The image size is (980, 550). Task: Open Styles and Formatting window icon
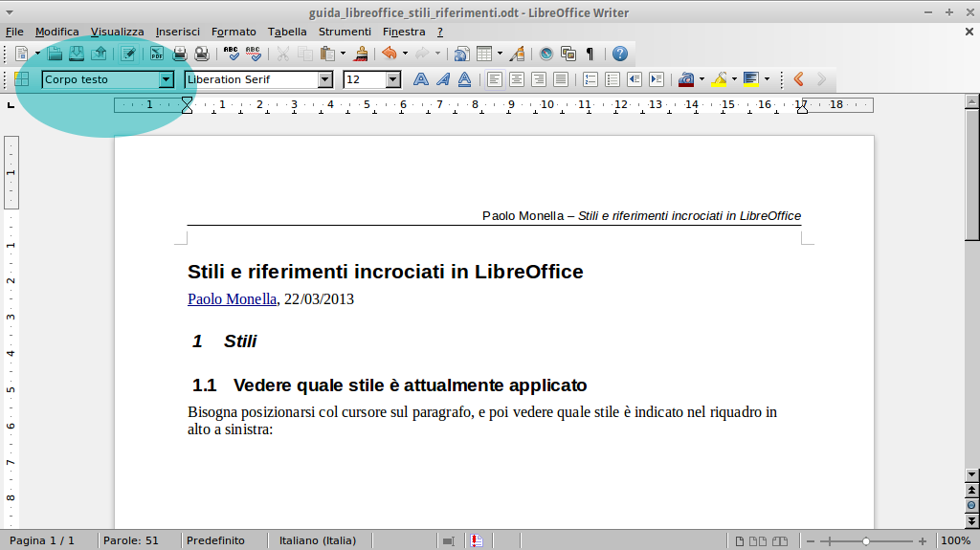point(22,79)
